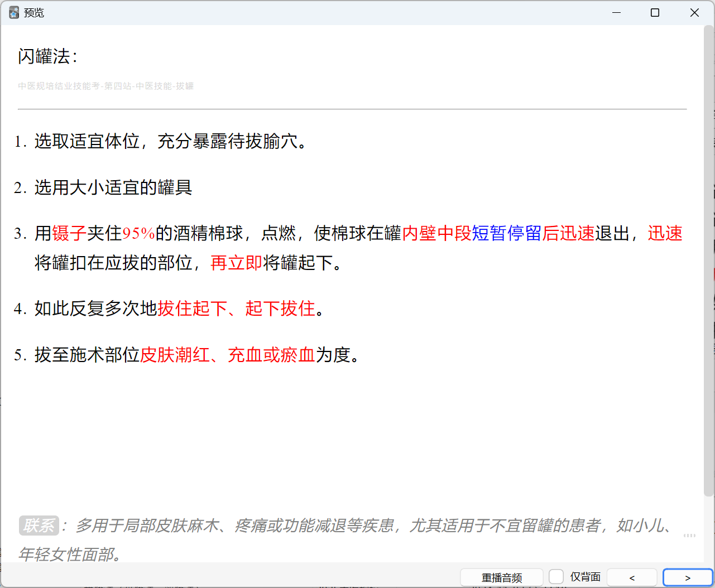Click the red text 皮肤潮红、充血或瘀血
The height and width of the screenshot is (588, 715).
(228, 355)
